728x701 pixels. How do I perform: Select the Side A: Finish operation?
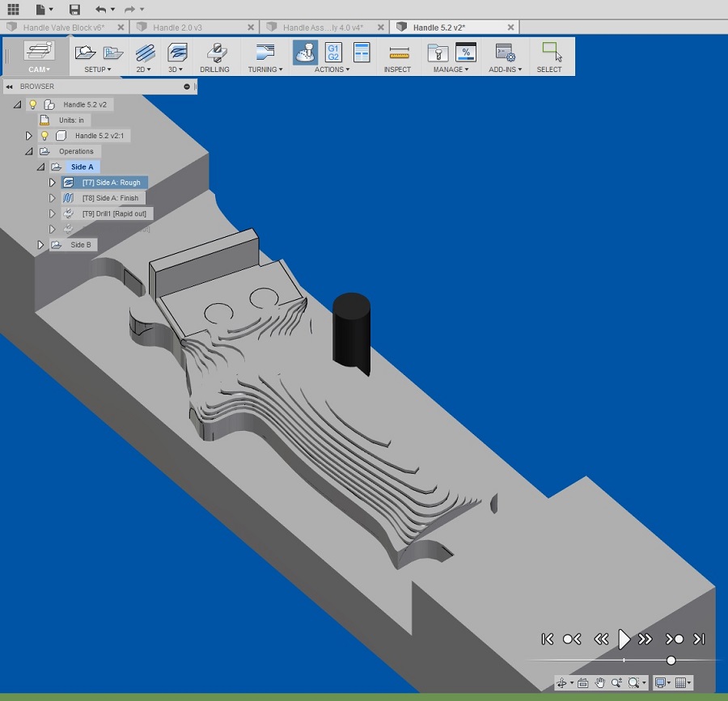tap(110, 198)
